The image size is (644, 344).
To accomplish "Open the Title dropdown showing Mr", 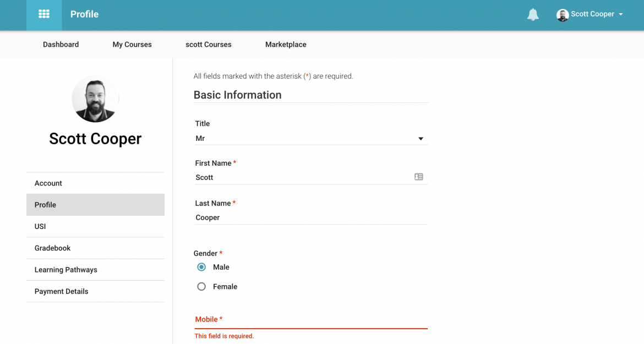I will (x=310, y=139).
